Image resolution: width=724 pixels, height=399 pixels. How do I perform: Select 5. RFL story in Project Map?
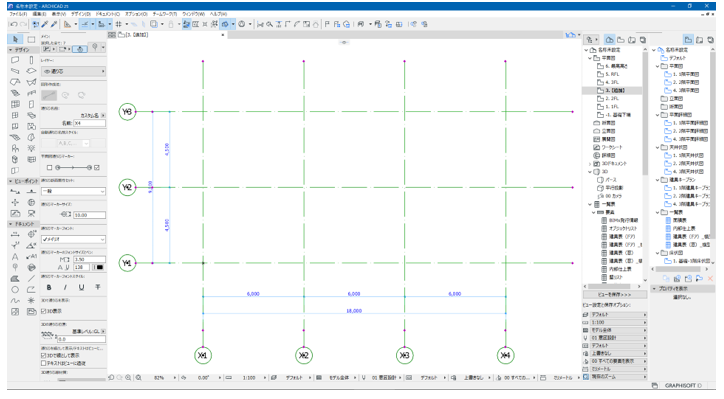click(x=612, y=74)
